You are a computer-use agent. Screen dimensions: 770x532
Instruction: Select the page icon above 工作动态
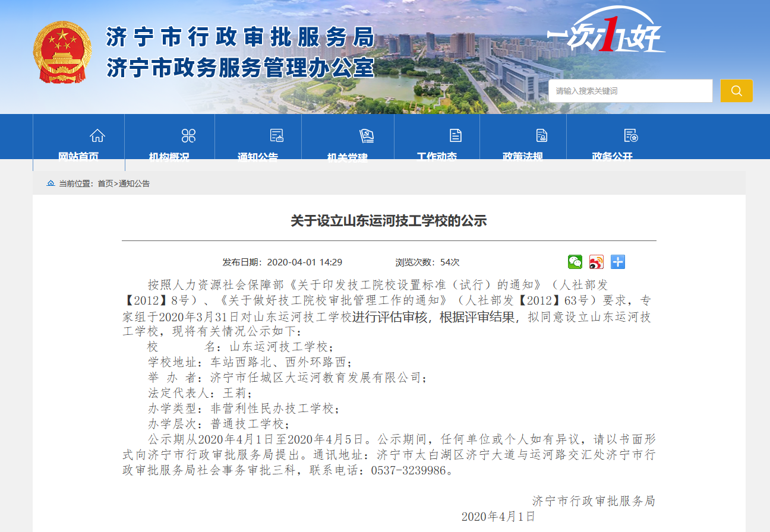455,135
